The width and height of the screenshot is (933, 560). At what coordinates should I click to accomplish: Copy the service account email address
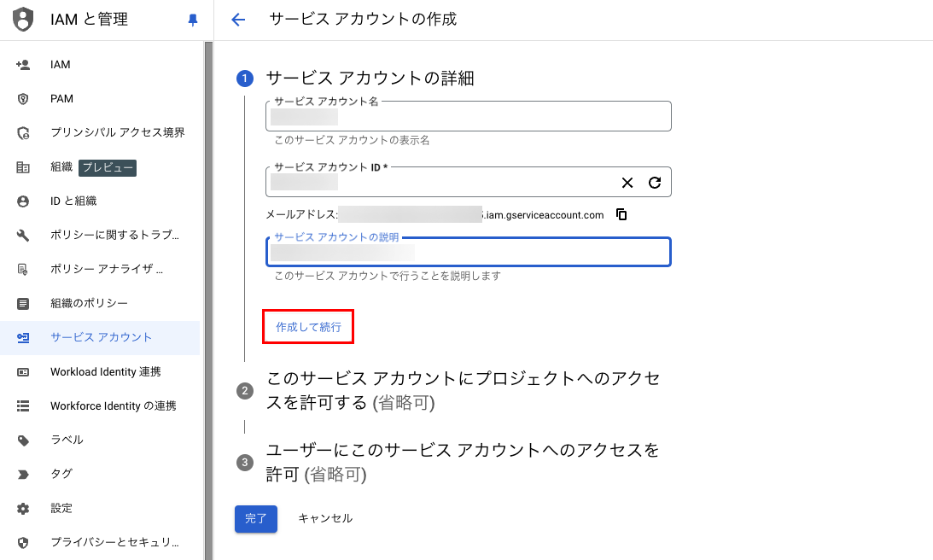[x=621, y=214]
